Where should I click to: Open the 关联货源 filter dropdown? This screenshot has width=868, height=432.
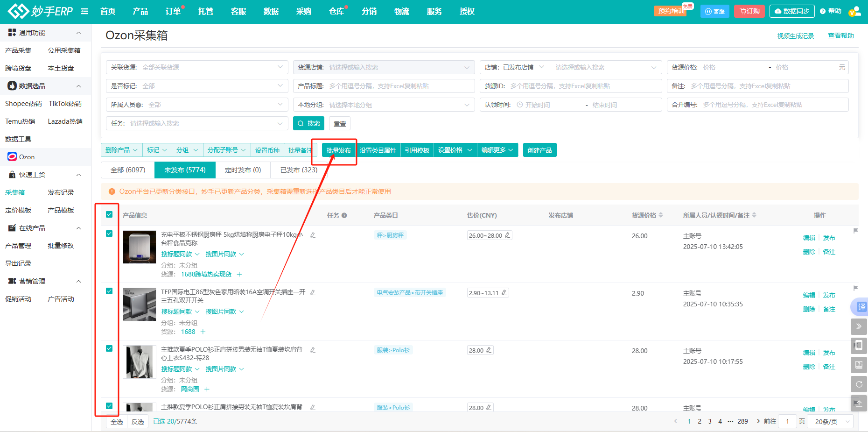coord(196,67)
